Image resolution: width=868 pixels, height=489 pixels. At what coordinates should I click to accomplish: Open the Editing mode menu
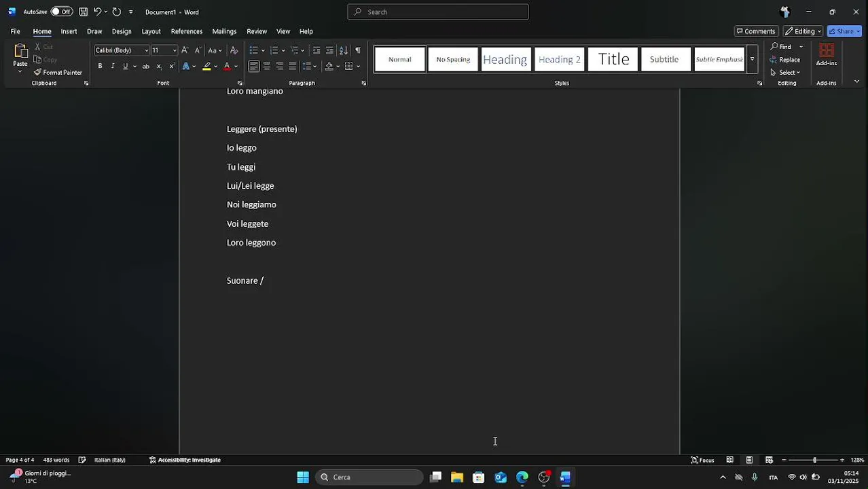pyautogui.click(x=803, y=31)
